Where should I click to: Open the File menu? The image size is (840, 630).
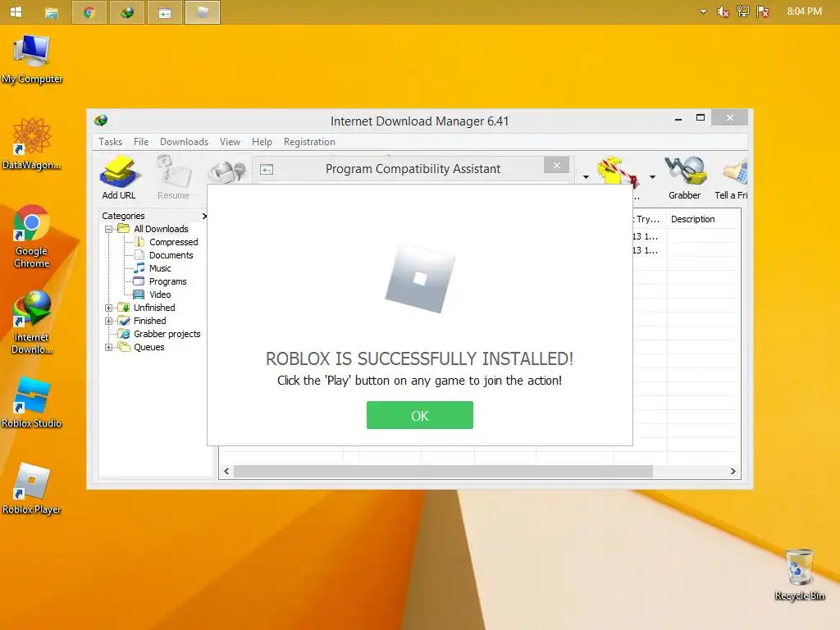coord(141,142)
